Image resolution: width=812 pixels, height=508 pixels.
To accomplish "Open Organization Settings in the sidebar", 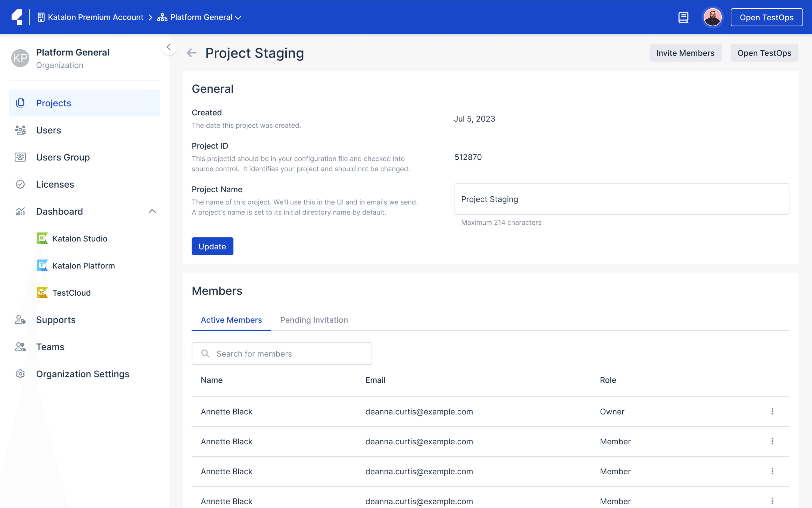I will click(85, 374).
